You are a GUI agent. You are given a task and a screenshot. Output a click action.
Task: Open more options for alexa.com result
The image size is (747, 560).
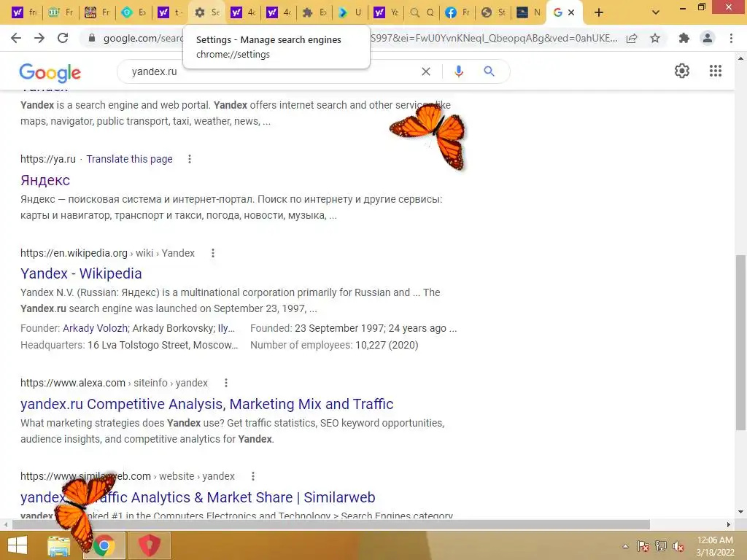(x=226, y=383)
